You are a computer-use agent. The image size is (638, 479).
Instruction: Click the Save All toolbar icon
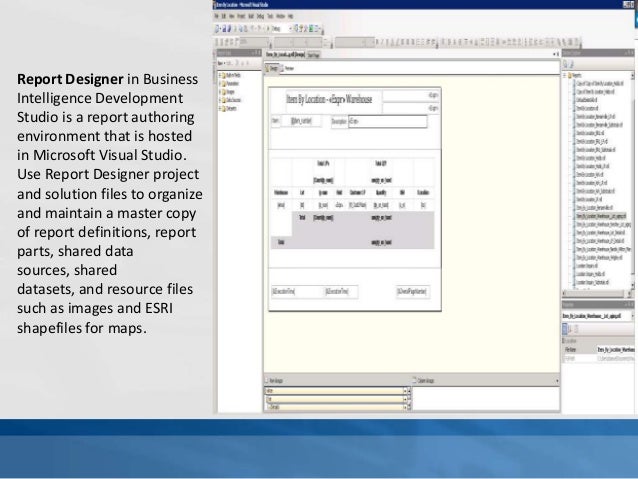point(229,28)
